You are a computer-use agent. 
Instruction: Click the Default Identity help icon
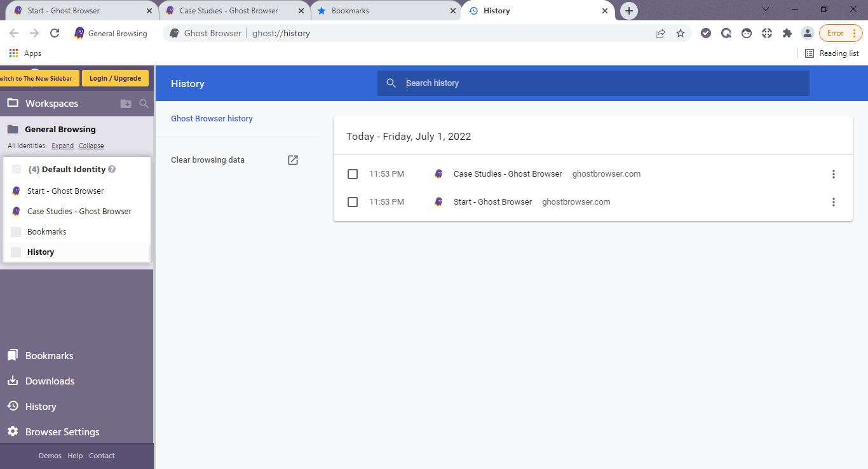point(112,169)
